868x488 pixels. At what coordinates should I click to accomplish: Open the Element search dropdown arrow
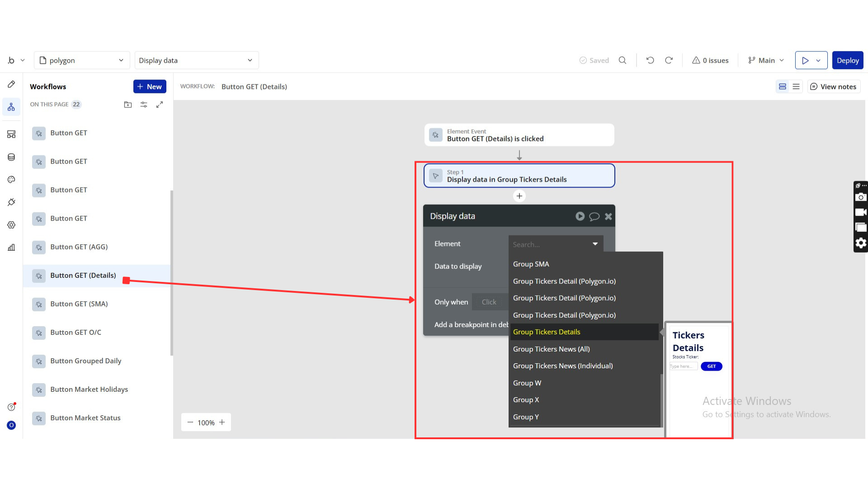point(595,244)
